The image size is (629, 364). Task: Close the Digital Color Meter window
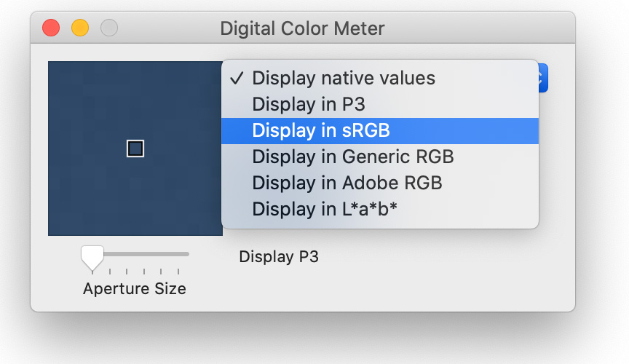[51, 28]
